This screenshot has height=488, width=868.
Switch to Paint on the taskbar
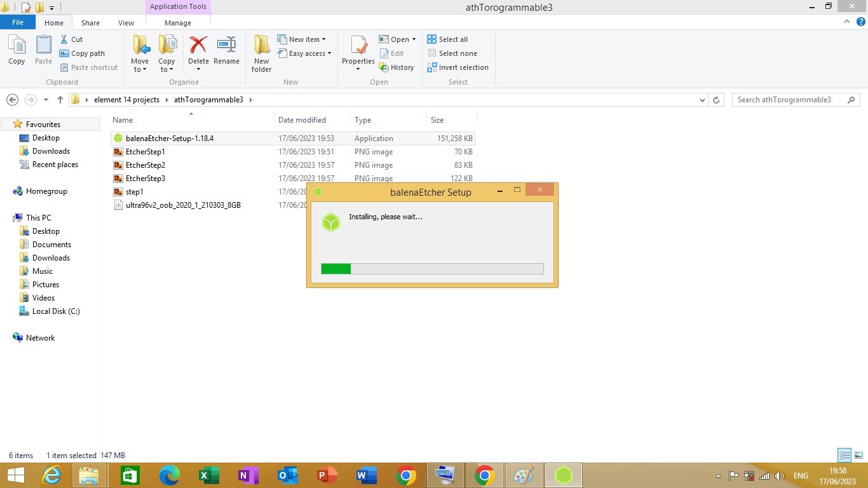click(x=524, y=475)
